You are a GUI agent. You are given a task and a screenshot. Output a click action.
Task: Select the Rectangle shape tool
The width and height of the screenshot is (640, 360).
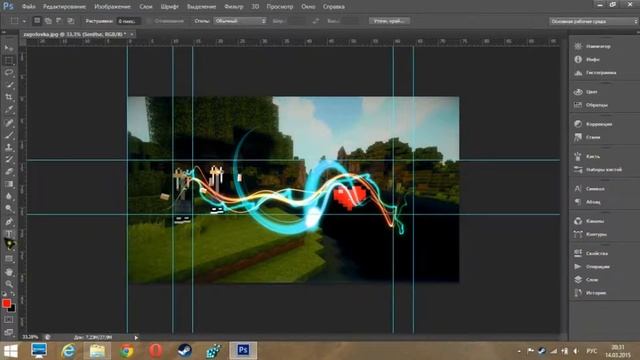[9, 259]
